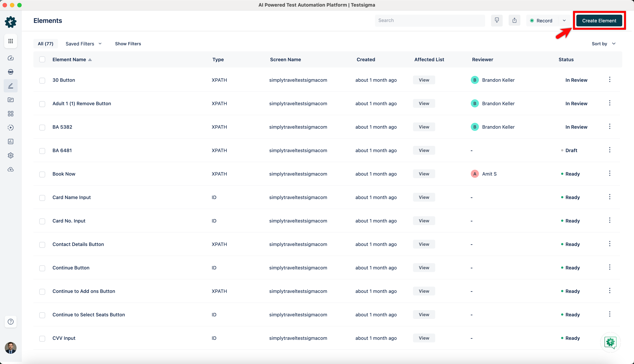Click the import elements icon beside search
This screenshot has width=634, height=364.
pos(497,20)
